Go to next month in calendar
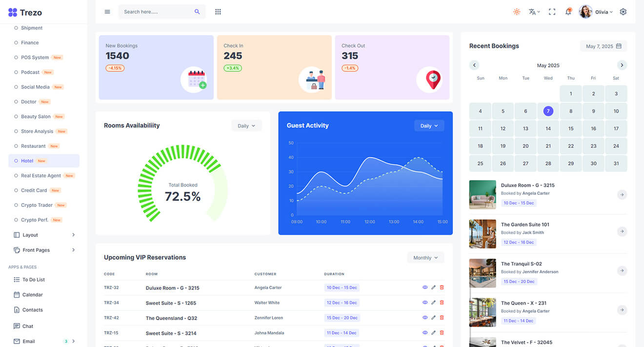The width and height of the screenshot is (644, 347). click(x=622, y=65)
